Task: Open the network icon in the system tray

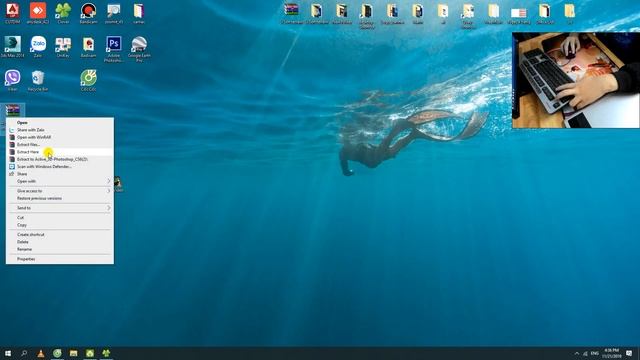Action: tap(585, 353)
